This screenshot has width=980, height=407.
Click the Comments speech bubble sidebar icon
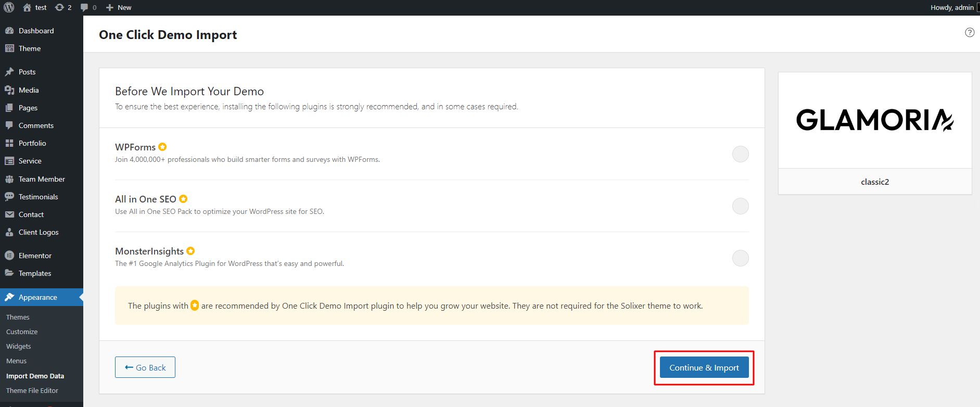[9, 125]
